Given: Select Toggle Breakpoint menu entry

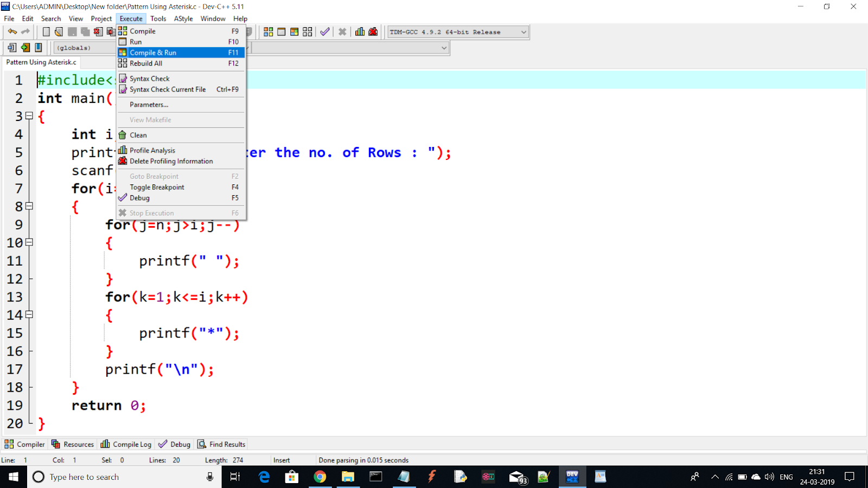Looking at the screenshot, I should tap(181, 187).
